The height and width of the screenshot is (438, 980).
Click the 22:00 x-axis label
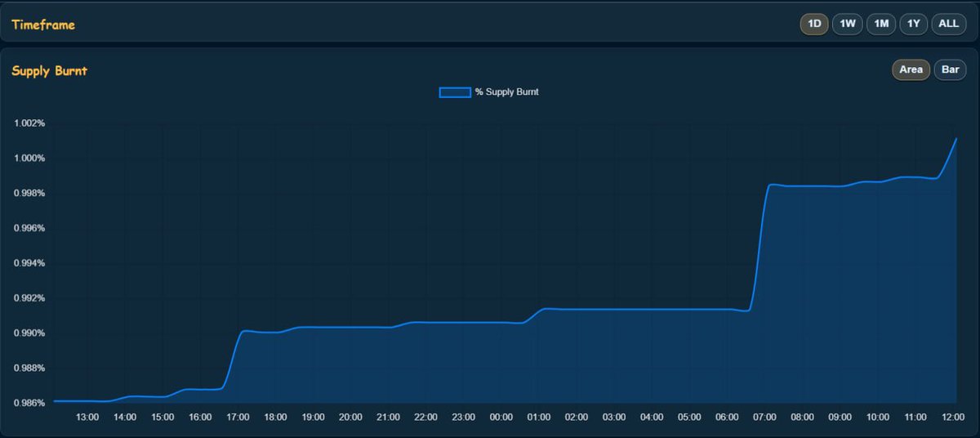click(425, 418)
